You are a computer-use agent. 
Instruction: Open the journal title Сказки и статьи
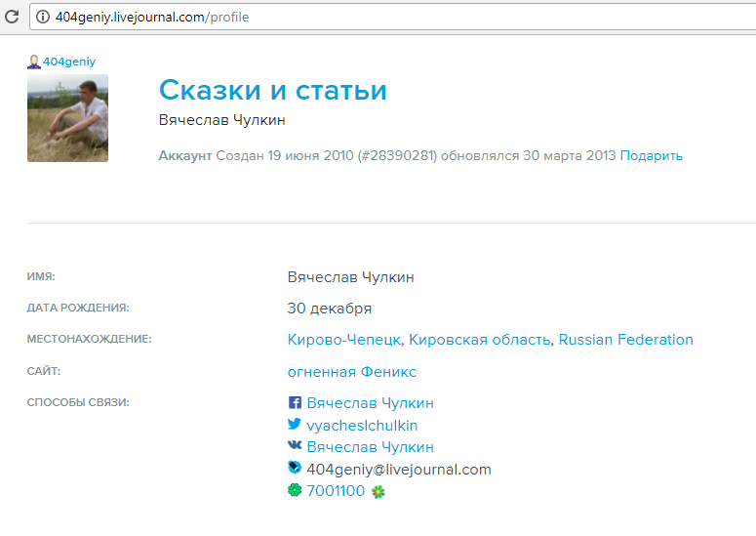272,90
